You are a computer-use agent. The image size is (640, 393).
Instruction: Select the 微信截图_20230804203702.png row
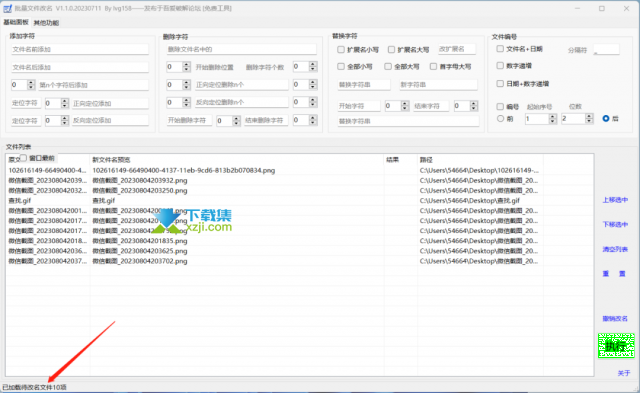click(299, 261)
